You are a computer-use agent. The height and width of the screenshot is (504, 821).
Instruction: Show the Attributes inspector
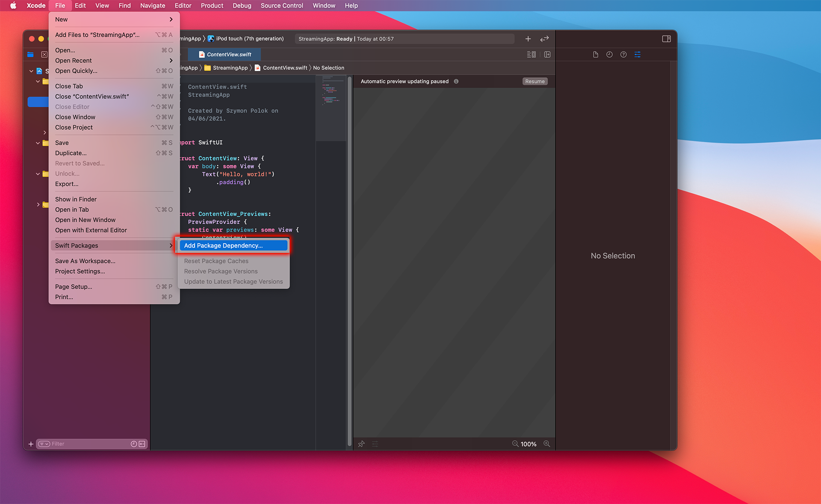pos(637,54)
